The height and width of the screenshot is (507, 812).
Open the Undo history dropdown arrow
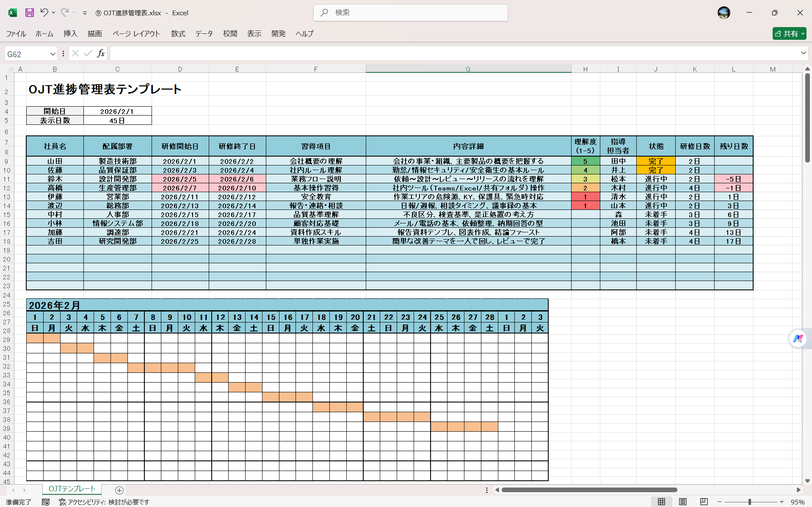(53, 13)
